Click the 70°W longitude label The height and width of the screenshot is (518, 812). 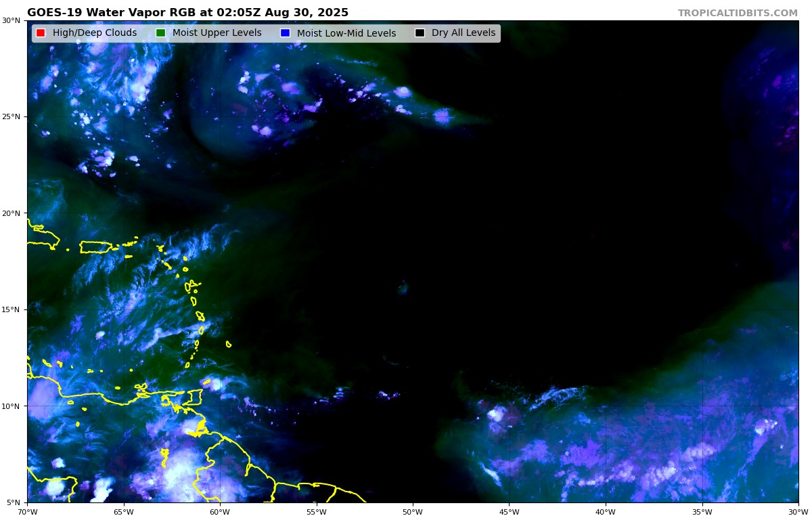pos(27,512)
